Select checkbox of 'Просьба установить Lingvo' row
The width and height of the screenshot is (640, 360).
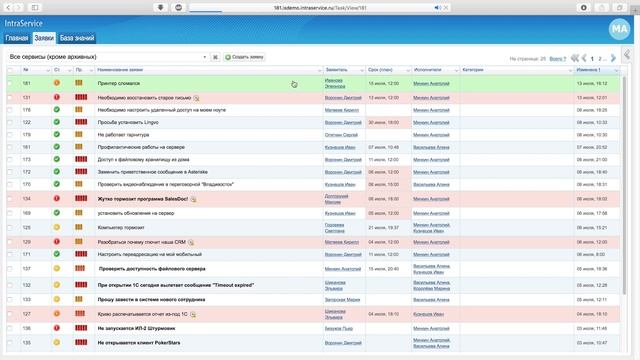click(10, 122)
